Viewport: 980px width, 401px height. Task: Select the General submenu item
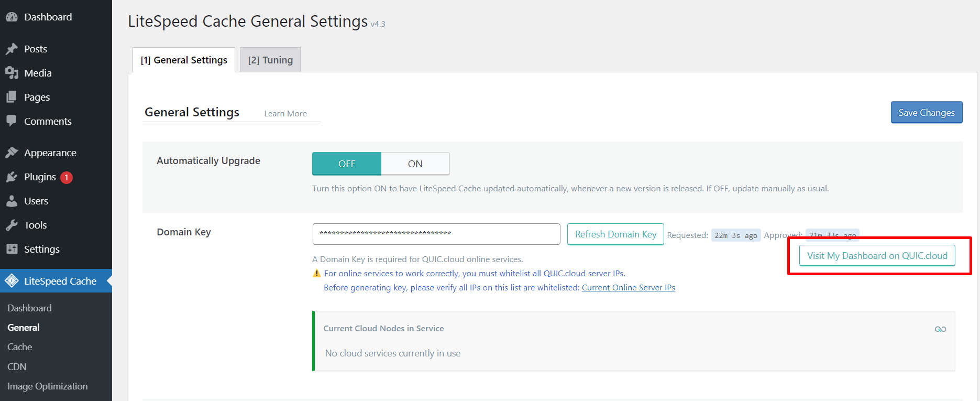(x=24, y=327)
